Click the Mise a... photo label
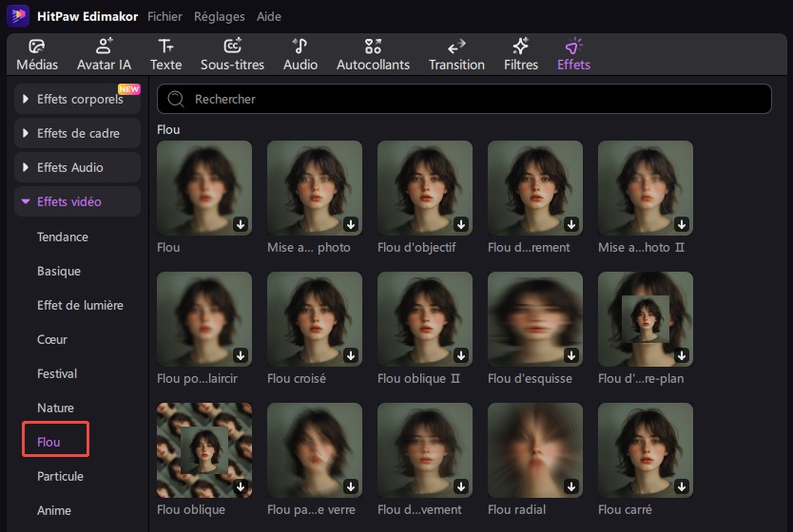Viewport: 793px width, 532px height. point(308,248)
